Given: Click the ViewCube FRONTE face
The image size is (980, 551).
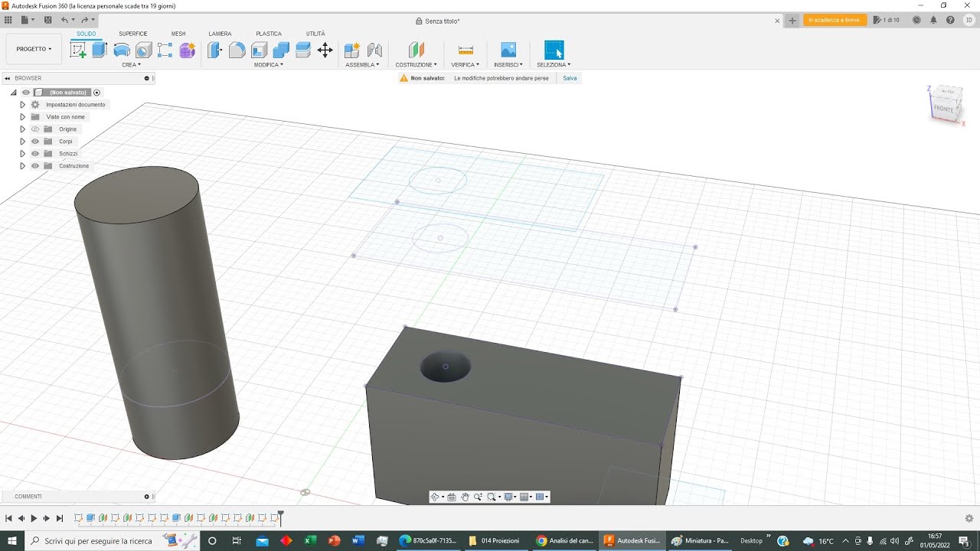Looking at the screenshot, I should (x=943, y=109).
